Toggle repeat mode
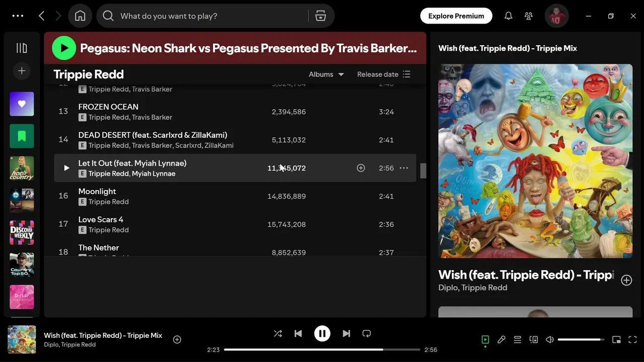Screen dimensions: 644x362 (x=367, y=333)
